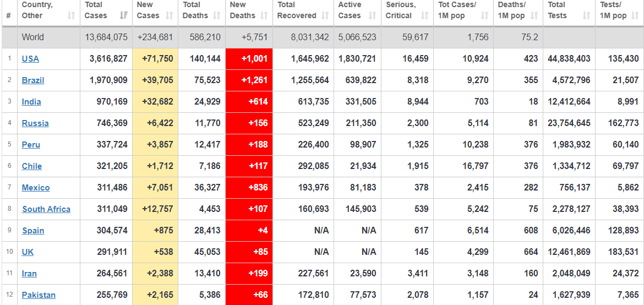This screenshot has height=305, width=644.
Task: Sort by Tot Cases/1M pop arrows
Action: click(484, 15)
